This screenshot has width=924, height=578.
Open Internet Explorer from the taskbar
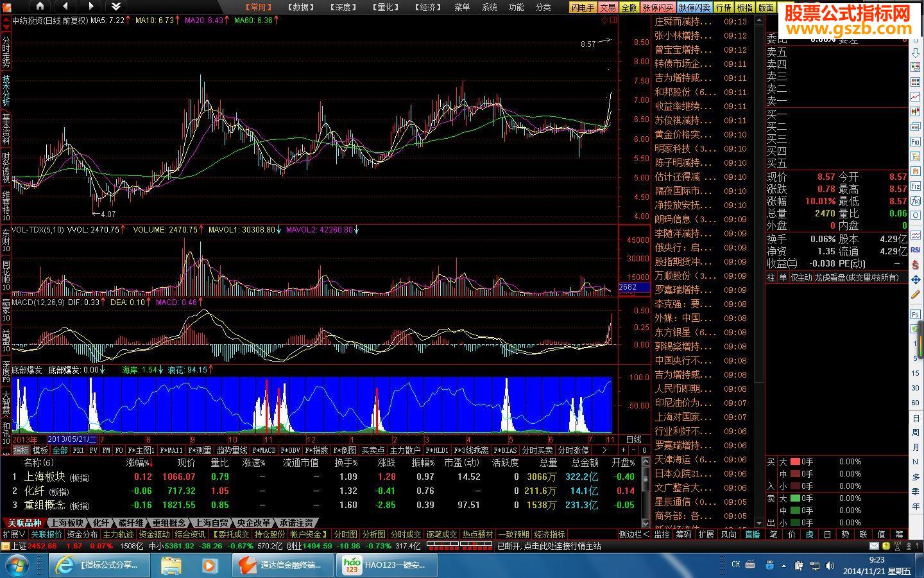(99, 565)
